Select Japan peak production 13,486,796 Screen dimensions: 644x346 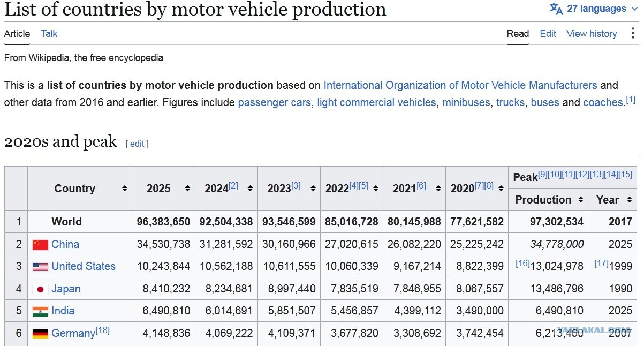557,289
